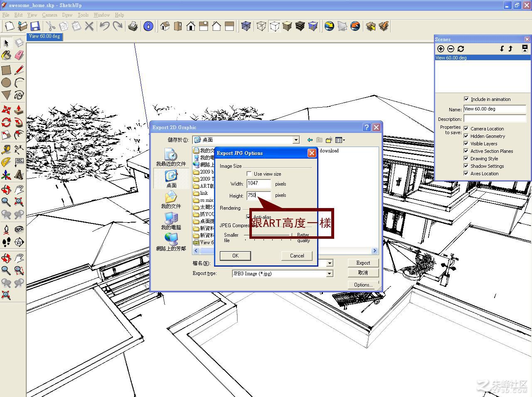Screen dimensions: 532x397
Task: Uncheck Drawing Style checkbox
Action: coord(466,159)
